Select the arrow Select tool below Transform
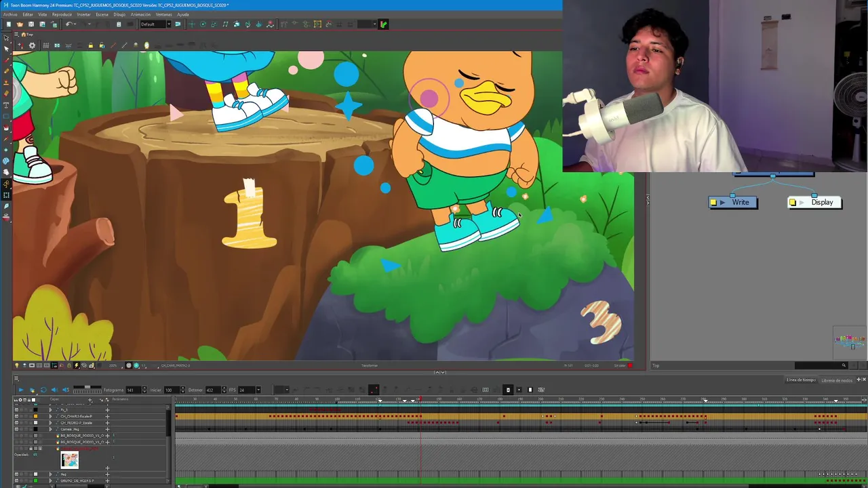Image resolution: width=868 pixels, height=488 pixels. 6,48
